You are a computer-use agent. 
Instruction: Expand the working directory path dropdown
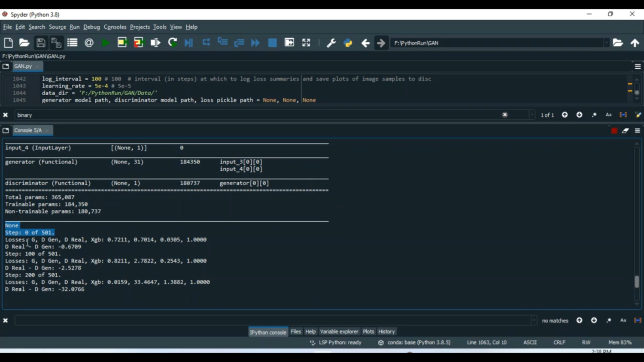pyautogui.click(x=606, y=43)
